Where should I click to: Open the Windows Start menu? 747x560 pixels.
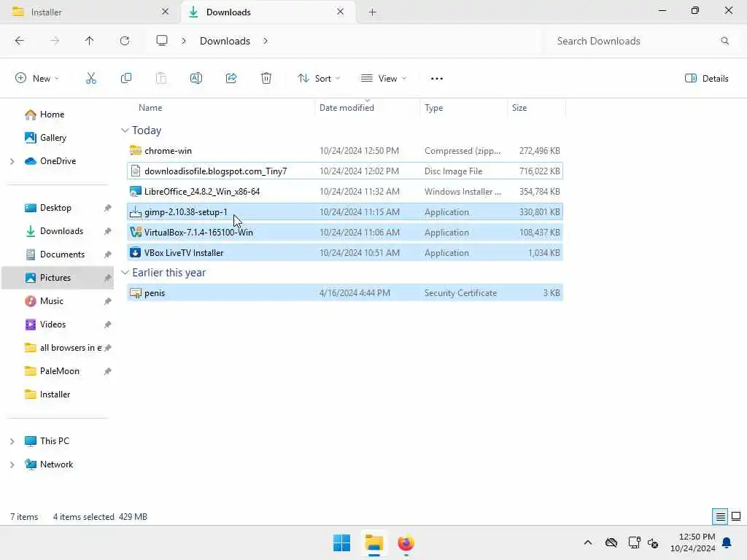341,542
